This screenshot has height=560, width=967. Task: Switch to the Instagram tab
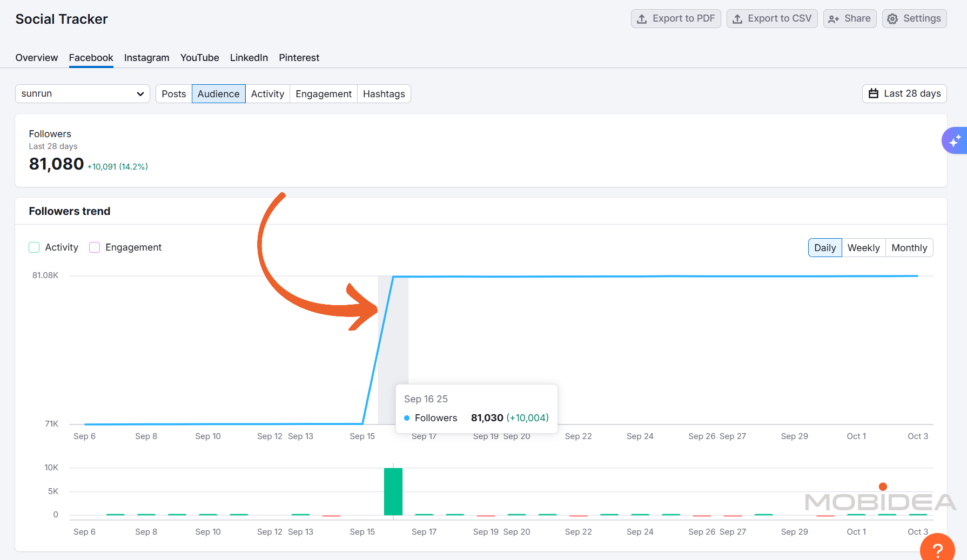click(146, 58)
